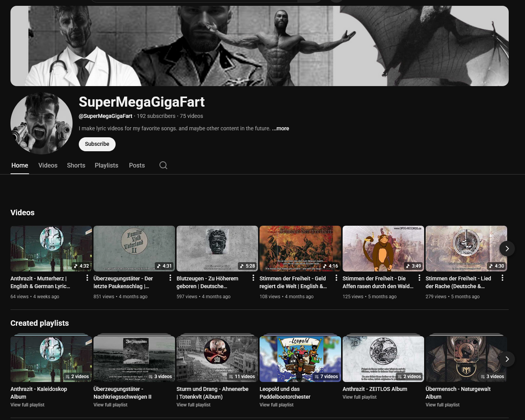Play the Blutzeugen video thumbnail
The height and width of the screenshot is (420, 525).
pyautogui.click(x=217, y=249)
